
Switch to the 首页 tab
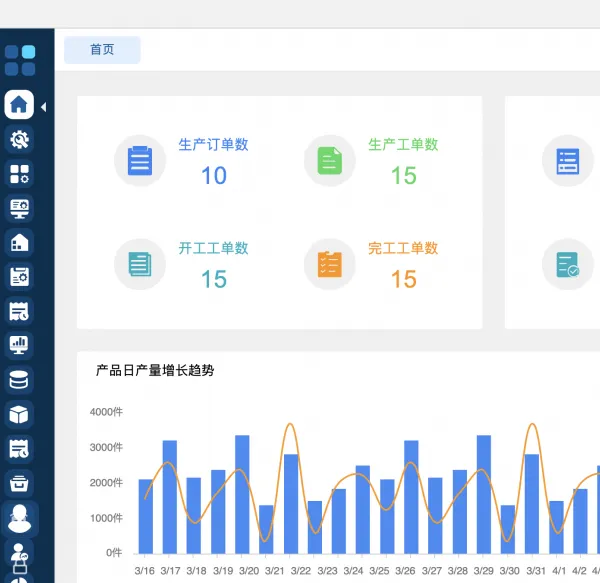pos(102,50)
